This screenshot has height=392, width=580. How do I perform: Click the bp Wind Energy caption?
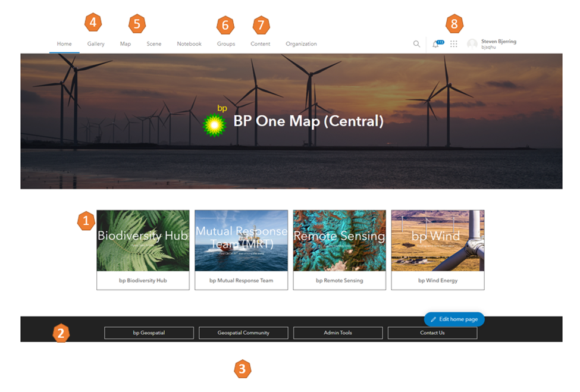tap(438, 280)
